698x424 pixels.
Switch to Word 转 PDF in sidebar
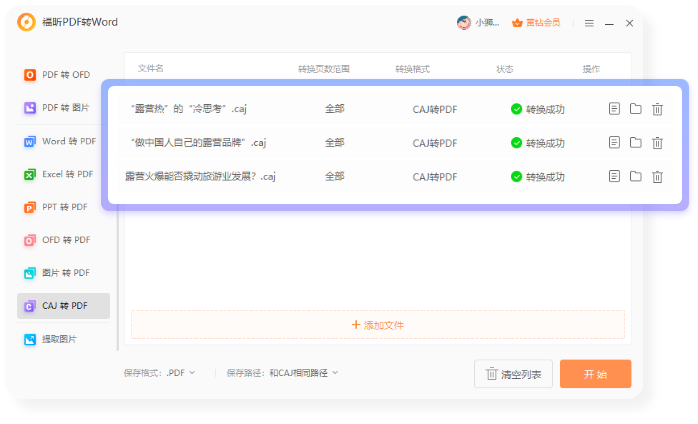[x=64, y=142]
